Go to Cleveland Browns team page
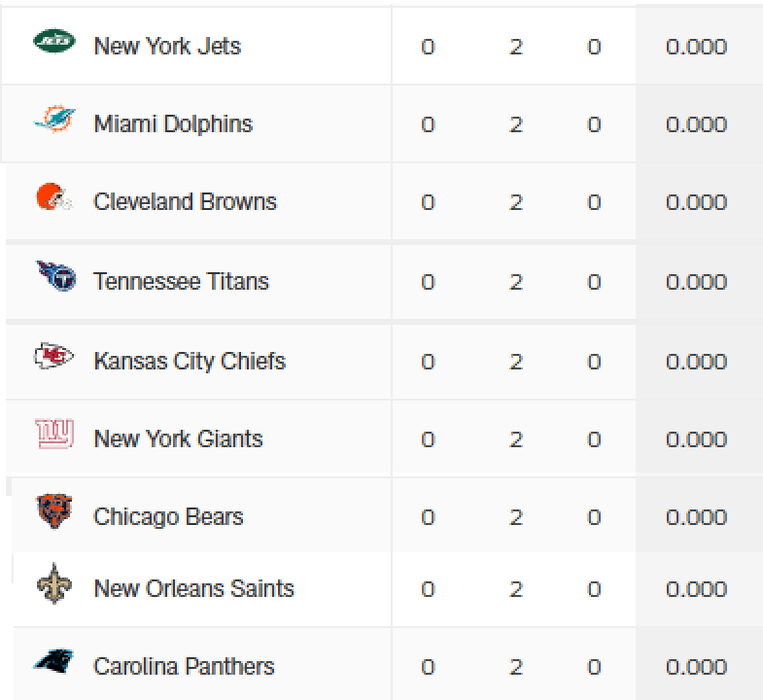The image size is (763, 700). (x=185, y=201)
